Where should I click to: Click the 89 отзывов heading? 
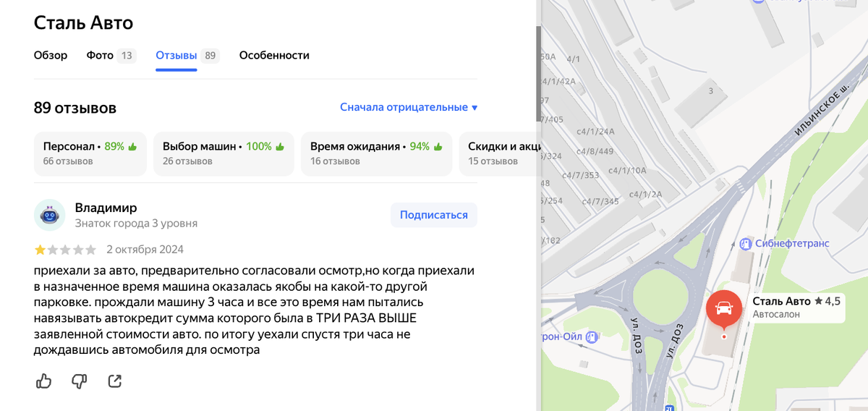point(75,109)
